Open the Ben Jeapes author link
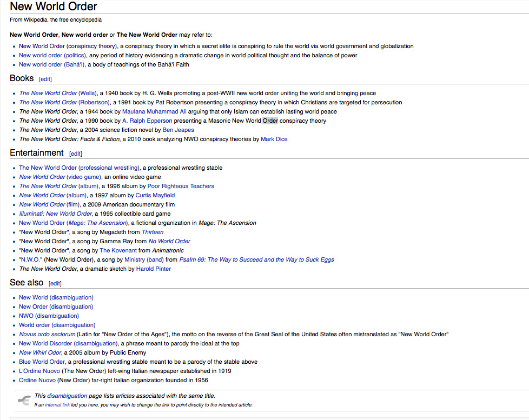Viewport: 529px width, 420px height. [x=178, y=130]
